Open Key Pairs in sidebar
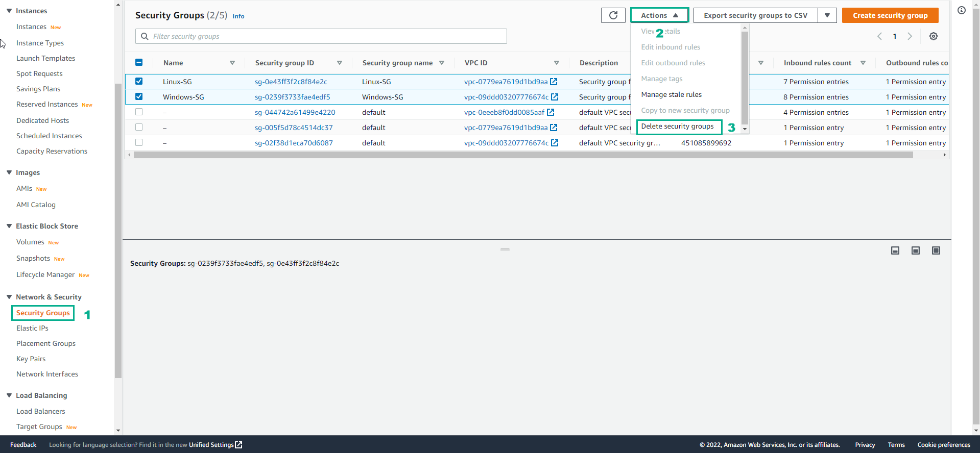Screen dimensions: 980x453 coord(31,359)
